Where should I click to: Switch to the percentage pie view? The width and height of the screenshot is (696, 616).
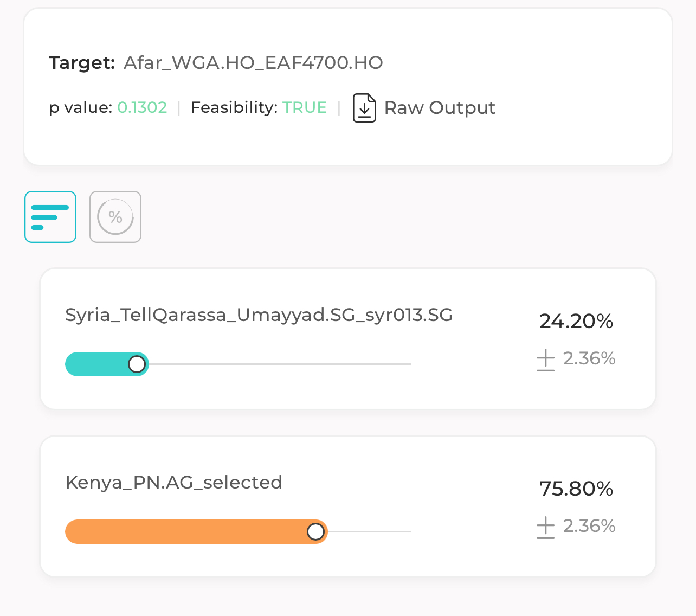coord(115,217)
